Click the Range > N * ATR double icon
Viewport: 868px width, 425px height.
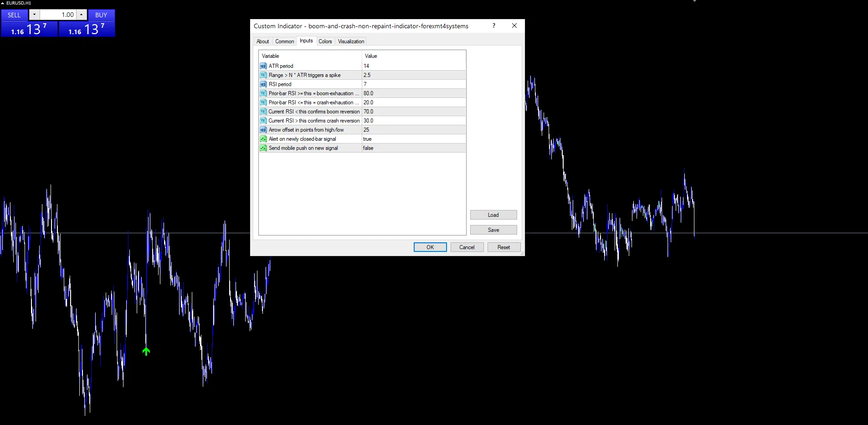point(263,75)
